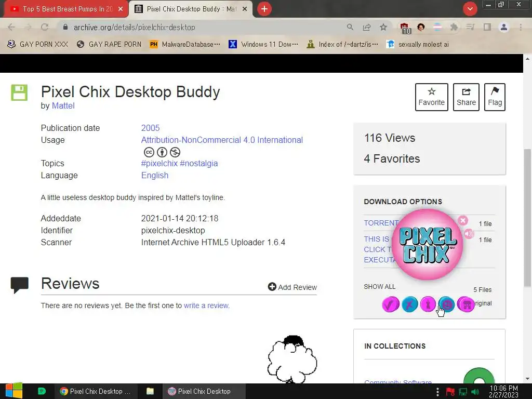The image size is (532, 399).
Task: Click Add Review
Action: [292, 287]
